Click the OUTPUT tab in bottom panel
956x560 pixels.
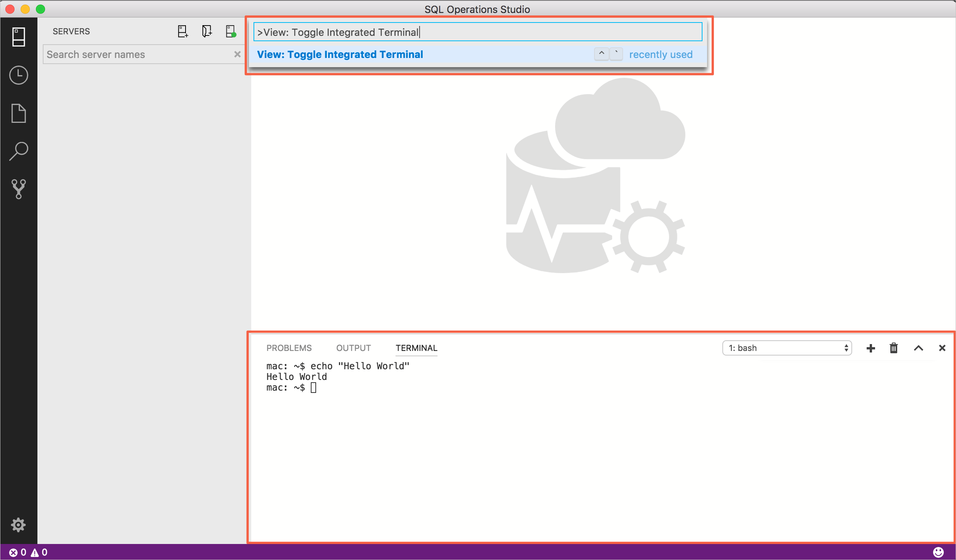(x=354, y=348)
